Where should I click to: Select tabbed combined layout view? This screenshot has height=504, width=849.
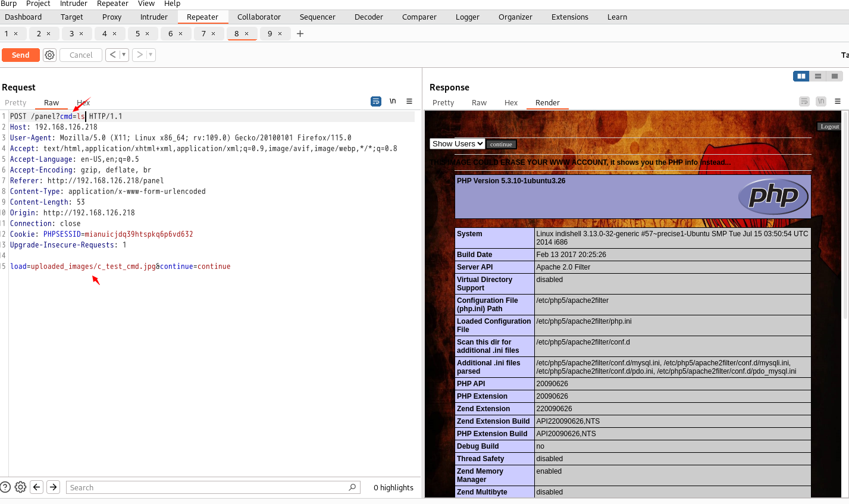click(835, 76)
